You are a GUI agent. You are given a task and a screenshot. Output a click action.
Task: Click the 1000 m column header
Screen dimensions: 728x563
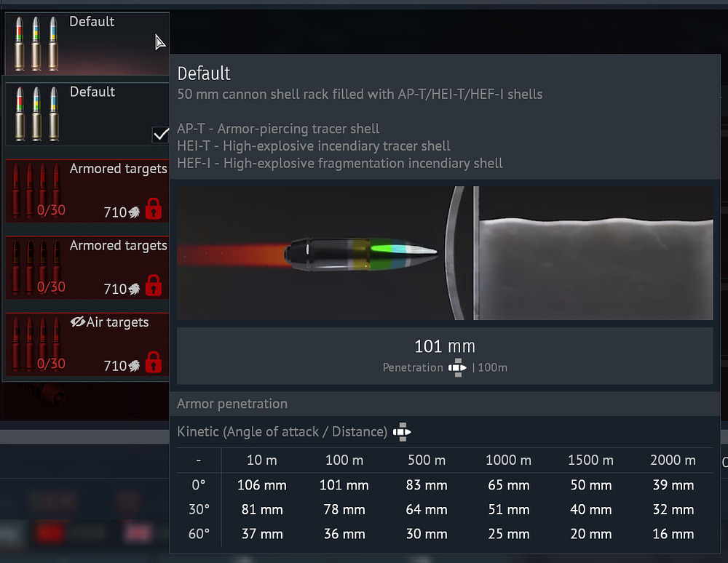(x=508, y=460)
